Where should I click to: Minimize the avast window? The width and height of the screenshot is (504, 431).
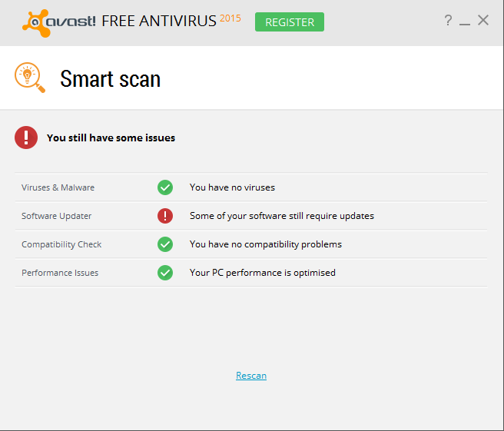(x=465, y=23)
